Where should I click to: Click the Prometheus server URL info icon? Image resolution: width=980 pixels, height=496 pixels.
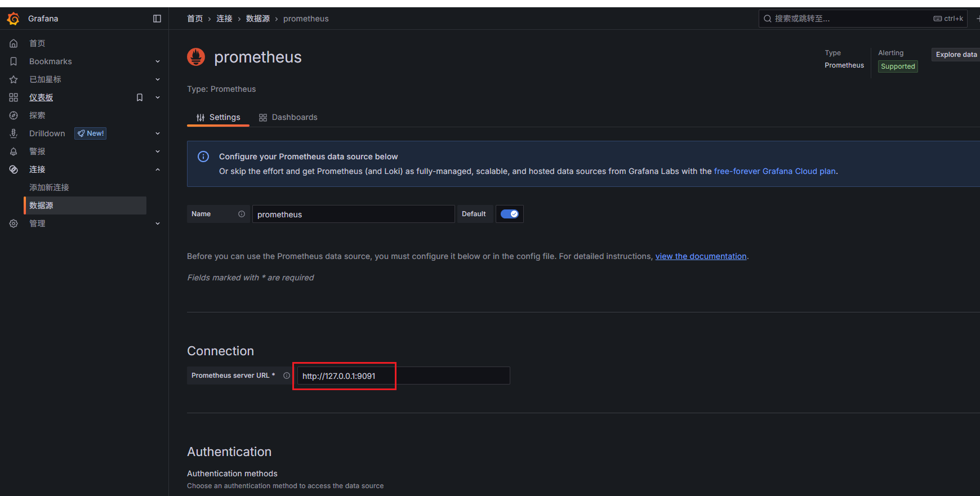coord(287,376)
